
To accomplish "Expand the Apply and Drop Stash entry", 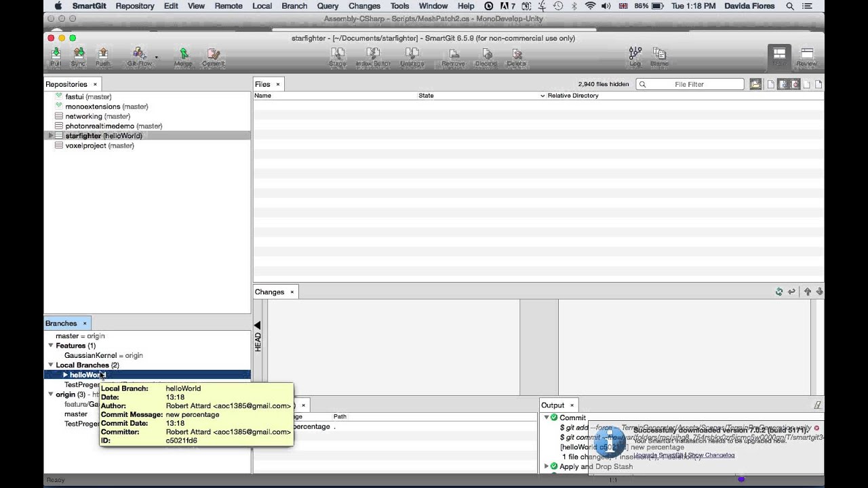I will click(x=547, y=466).
